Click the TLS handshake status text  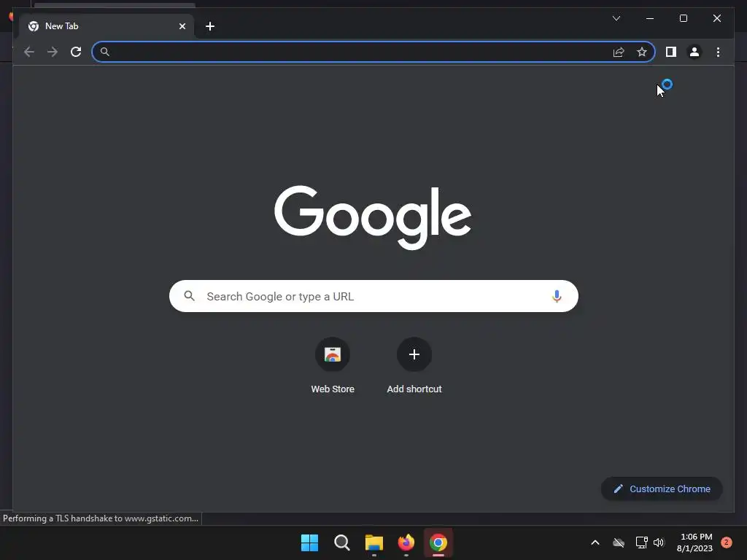tap(101, 518)
